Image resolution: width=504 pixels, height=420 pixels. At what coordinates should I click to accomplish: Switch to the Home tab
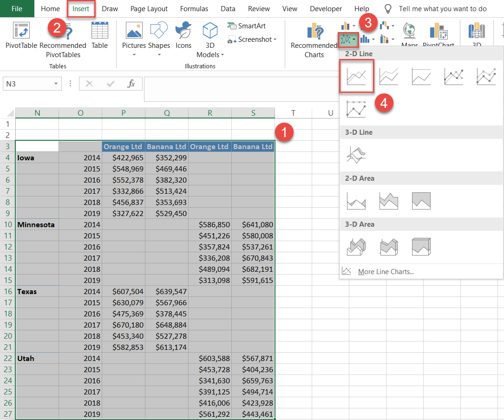[50, 9]
